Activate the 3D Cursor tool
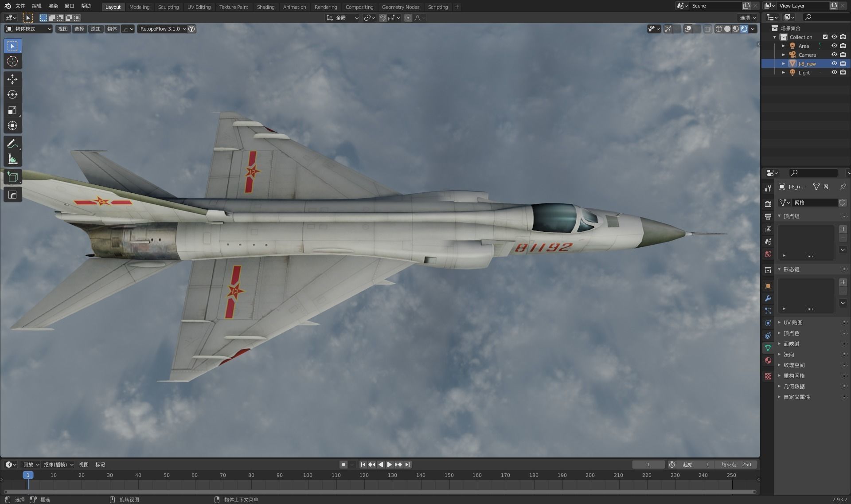851x504 pixels. pos(12,62)
